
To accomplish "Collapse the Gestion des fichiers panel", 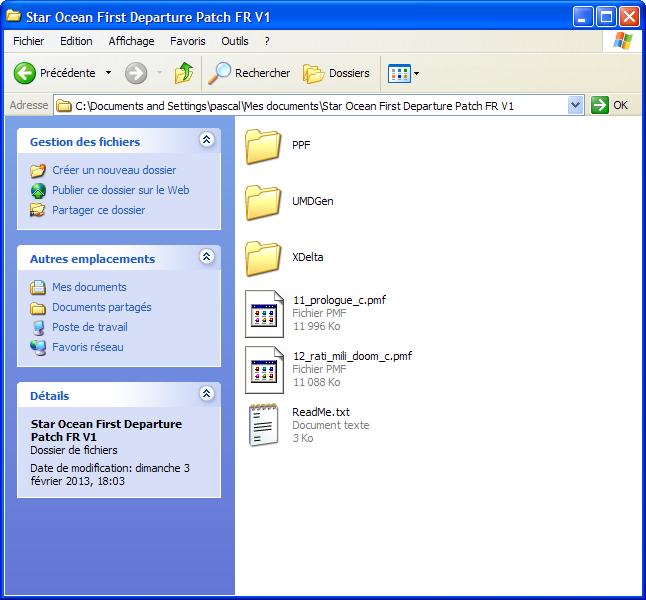I will 206,140.
